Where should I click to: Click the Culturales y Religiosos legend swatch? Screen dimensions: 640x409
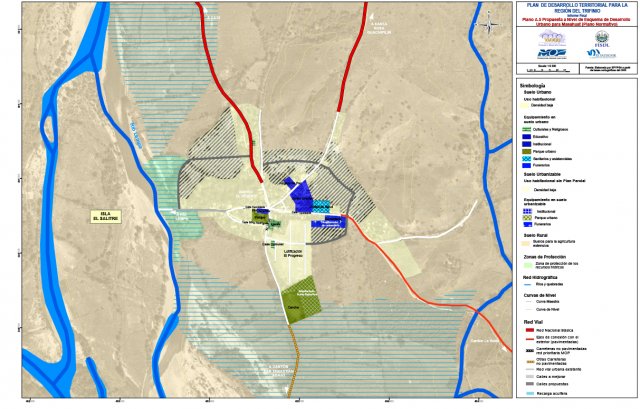528,131
